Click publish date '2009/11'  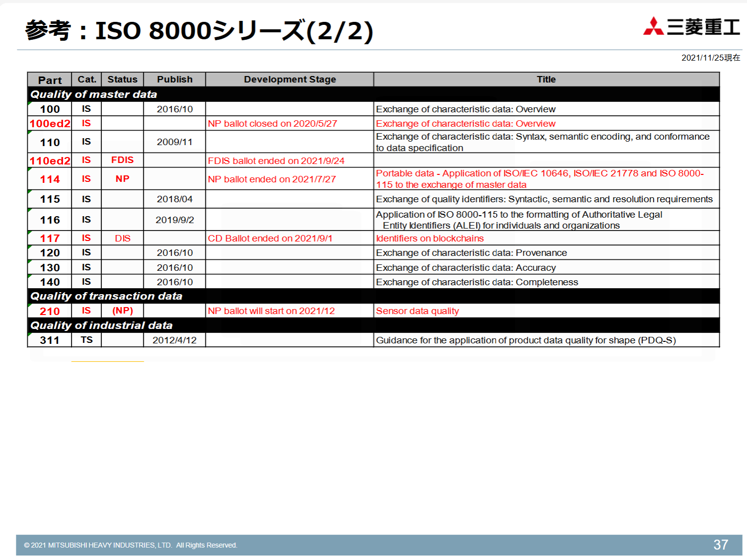coord(174,142)
